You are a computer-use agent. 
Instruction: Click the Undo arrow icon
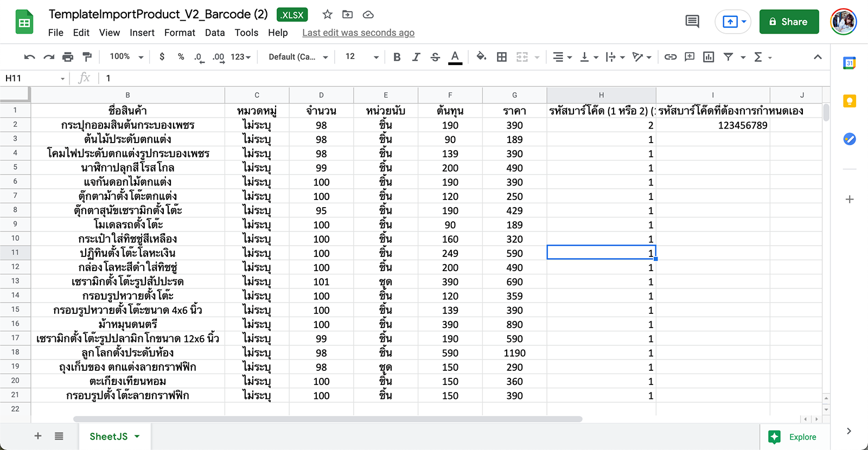(30, 57)
